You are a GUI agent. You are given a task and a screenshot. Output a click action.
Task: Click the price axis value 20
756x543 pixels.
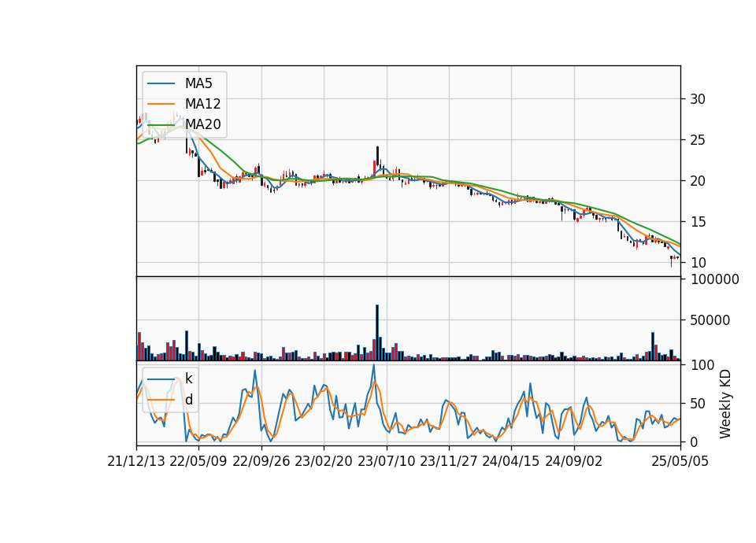tap(698, 181)
